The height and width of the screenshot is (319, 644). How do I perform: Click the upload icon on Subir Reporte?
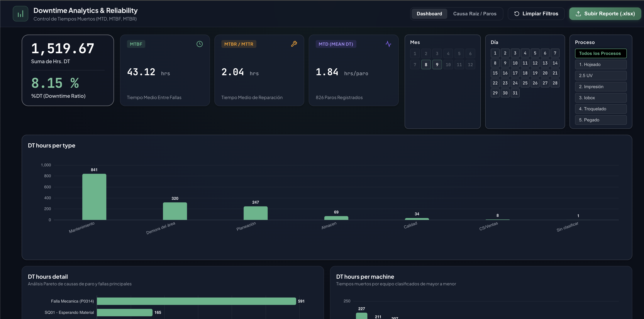click(578, 14)
